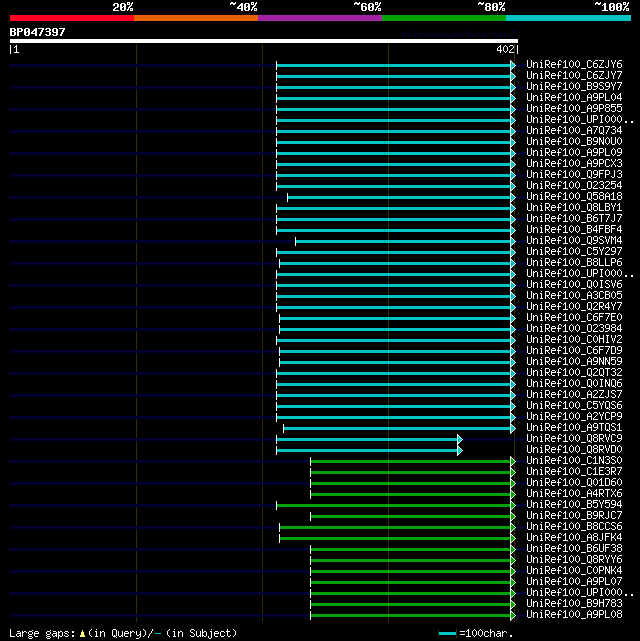The height and width of the screenshot is (641, 640).
Task: Select the UniRef100_A9TQS1 label
Action: (x=574, y=428)
